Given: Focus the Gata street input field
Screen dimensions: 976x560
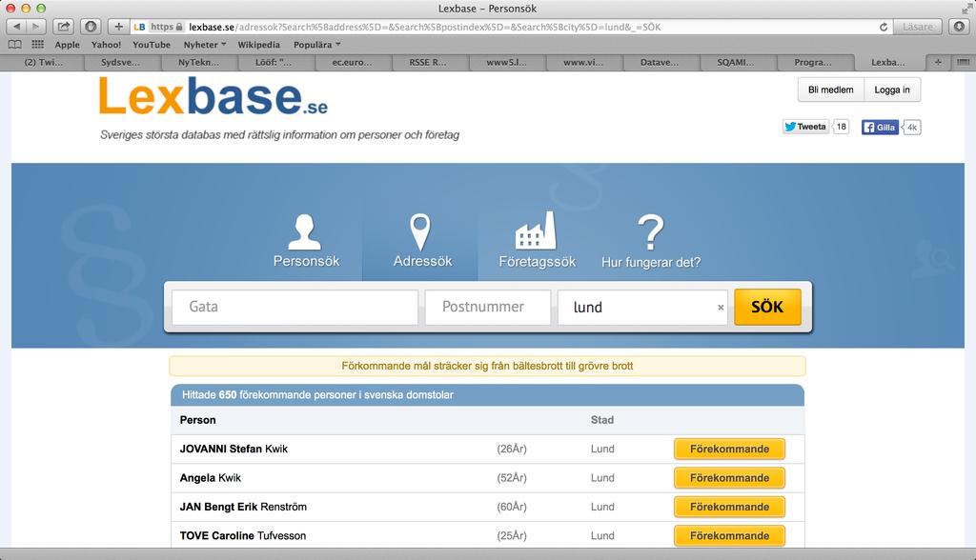Looking at the screenshot, I should [295, 307].
